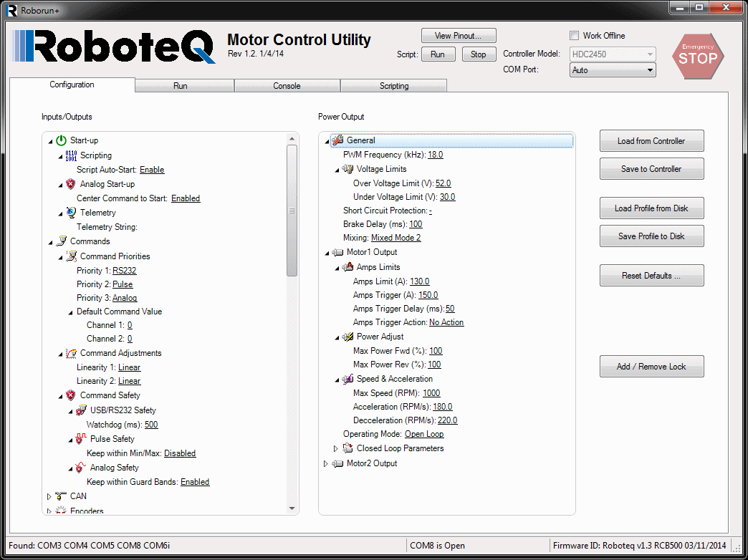This screenshot has height=560, width=748.
Task: Click the green Start-up power icon
Action: (x=61, y=140)
